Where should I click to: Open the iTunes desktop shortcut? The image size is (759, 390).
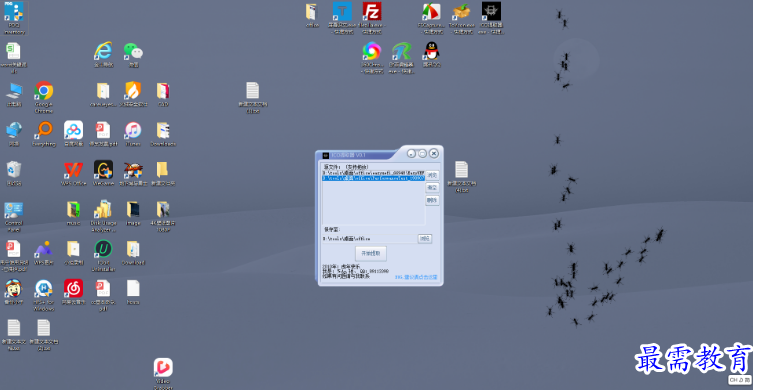tap(133, 130)
